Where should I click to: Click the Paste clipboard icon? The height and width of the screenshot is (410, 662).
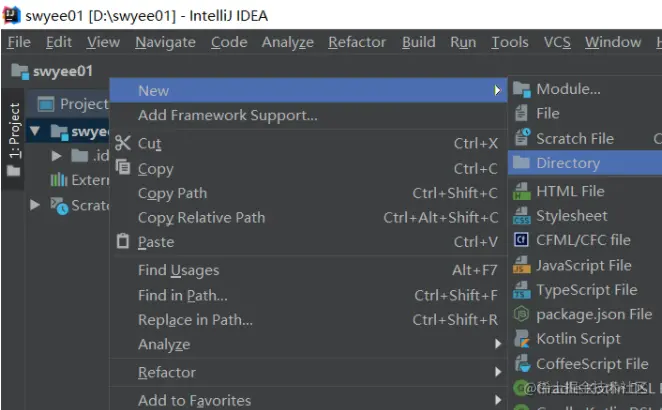[123, 241]
